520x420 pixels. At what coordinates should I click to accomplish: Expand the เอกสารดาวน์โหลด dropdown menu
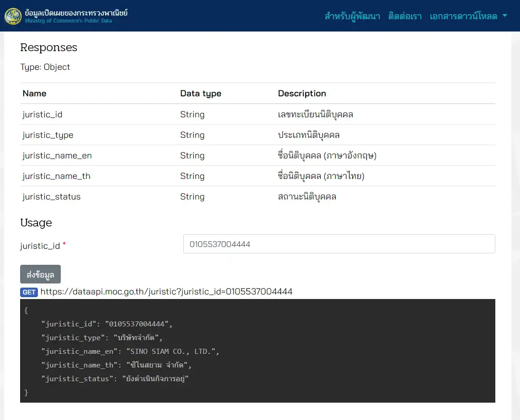[468, 16]
